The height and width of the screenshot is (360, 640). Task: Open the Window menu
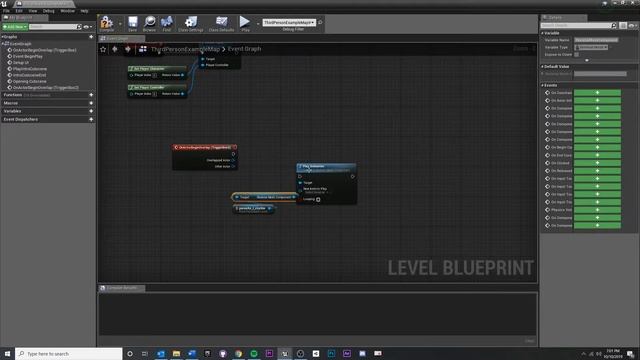(x=67, y=11)
